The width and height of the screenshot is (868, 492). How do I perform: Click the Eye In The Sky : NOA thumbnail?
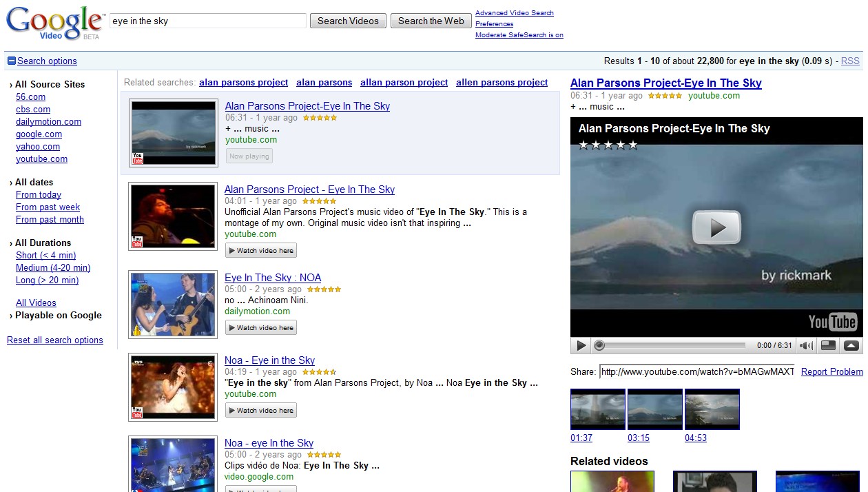point(173,304)
